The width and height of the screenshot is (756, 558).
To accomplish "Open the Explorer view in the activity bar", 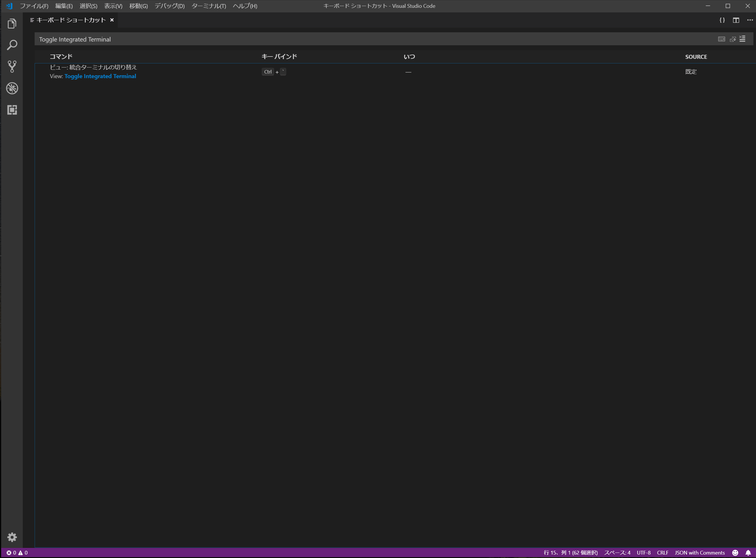I will (12, 23).
